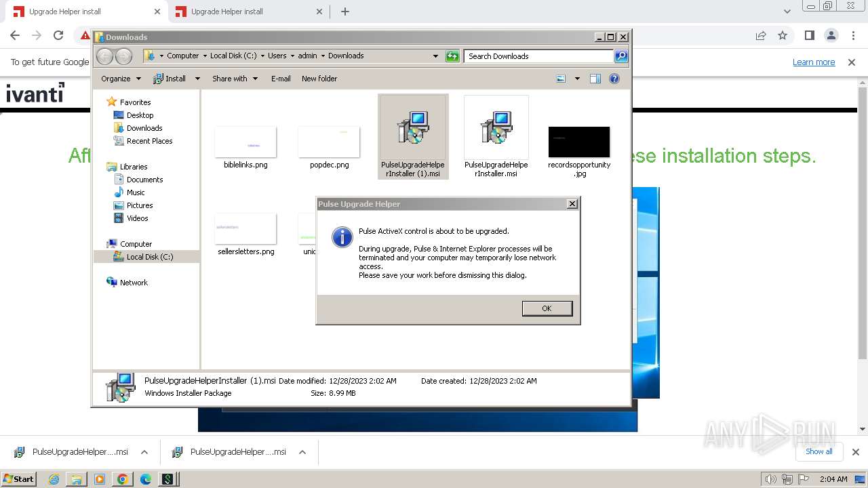Click Users in the address breadcrumb
868x488 pixels.
[277, 56]
